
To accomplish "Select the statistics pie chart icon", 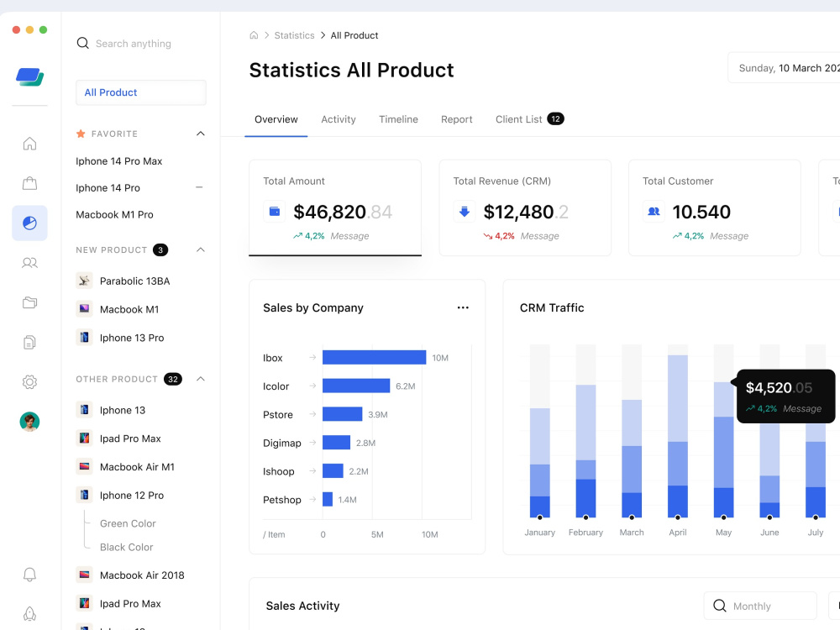I will [x=29, y=223].
